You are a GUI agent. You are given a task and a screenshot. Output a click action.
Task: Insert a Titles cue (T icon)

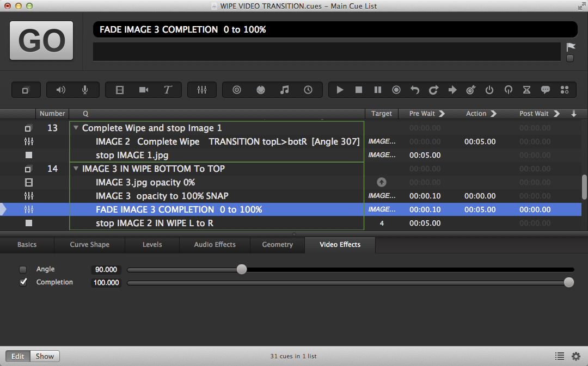point(168,90)
